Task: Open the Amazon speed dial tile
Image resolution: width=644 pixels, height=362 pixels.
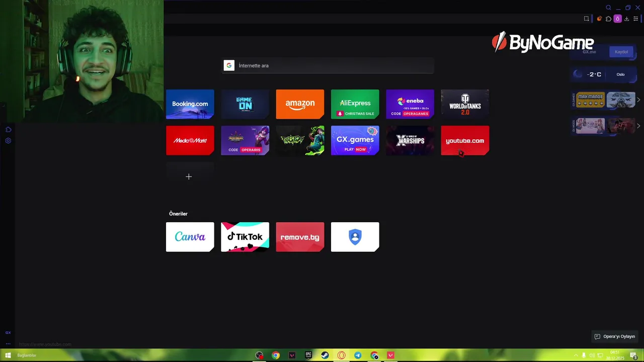Action: point(300,104)
